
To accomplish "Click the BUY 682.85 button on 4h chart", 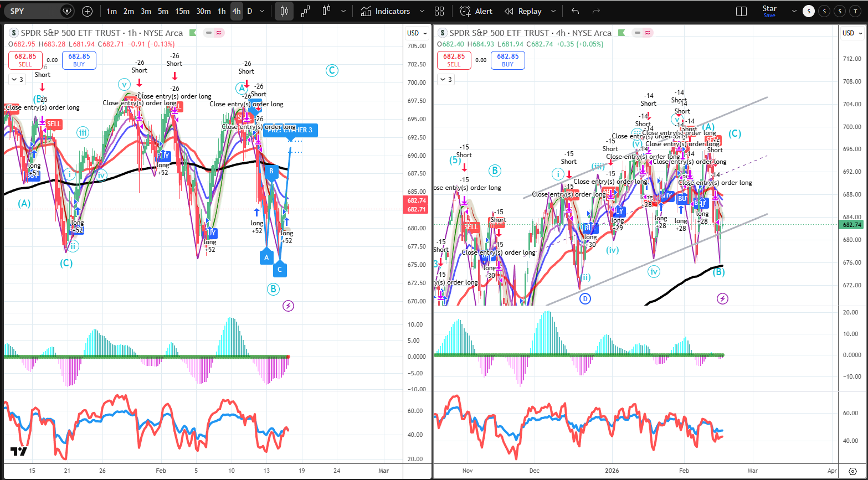I will (x=508, y=60).
